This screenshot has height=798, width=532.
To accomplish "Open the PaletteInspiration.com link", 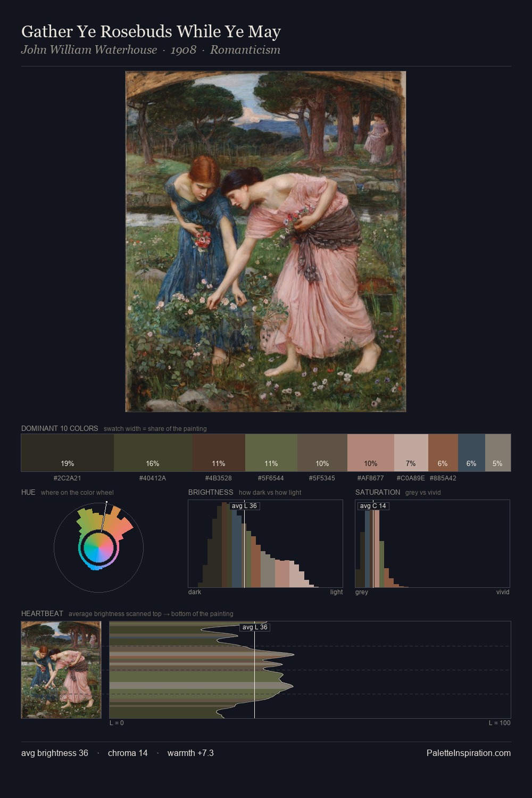I will pos(469,753).
